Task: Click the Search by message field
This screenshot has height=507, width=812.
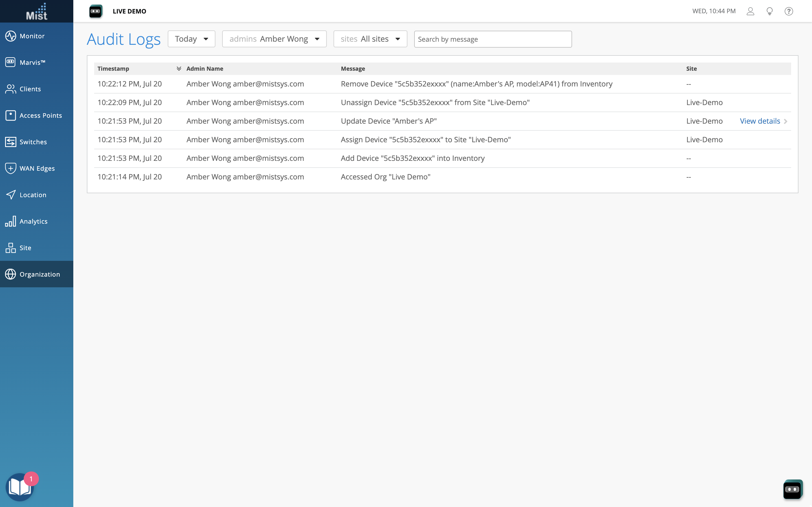Action: [493, 39]
